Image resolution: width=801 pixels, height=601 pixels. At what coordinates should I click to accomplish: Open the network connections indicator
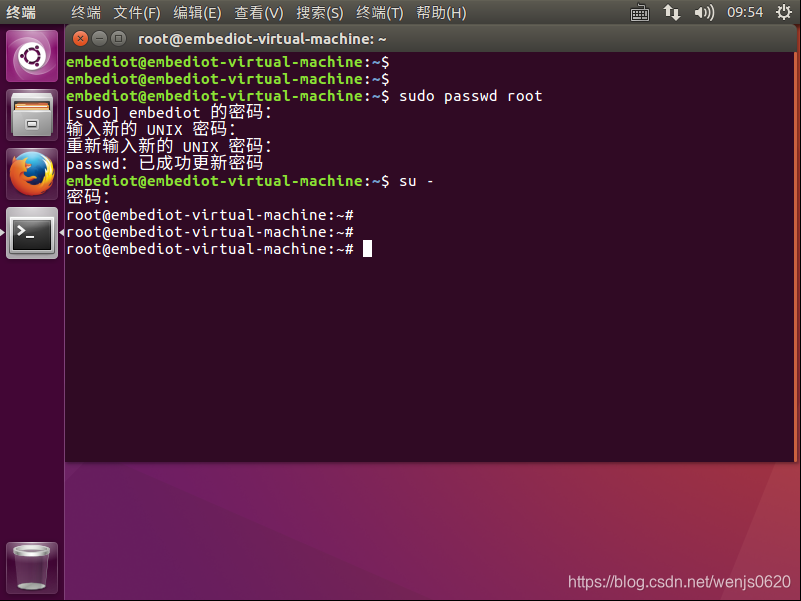[671, 12]
